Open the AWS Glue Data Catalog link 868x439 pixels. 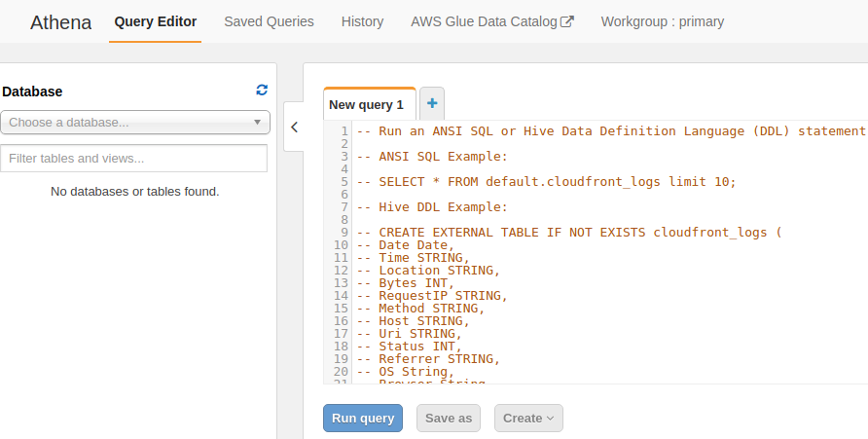click(485, 21)
